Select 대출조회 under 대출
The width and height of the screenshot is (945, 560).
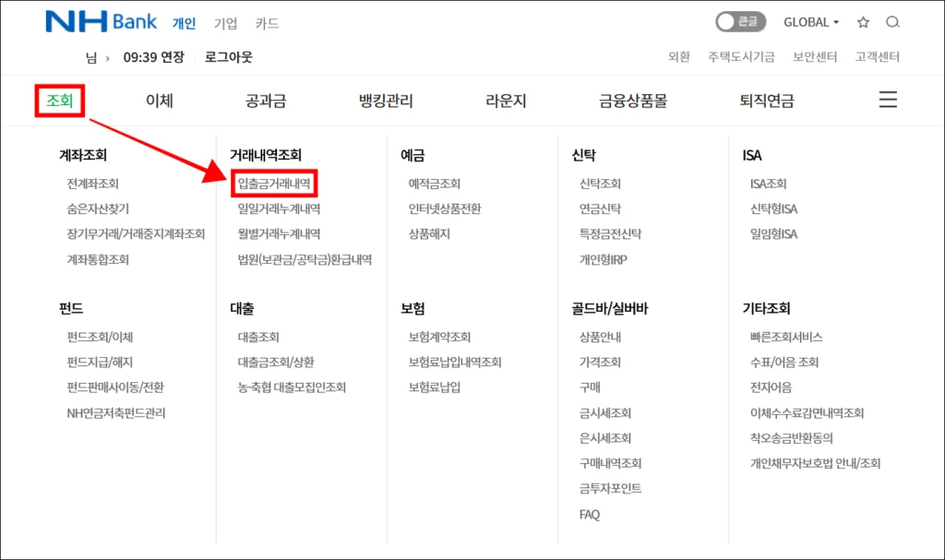[x=258, y=337]
